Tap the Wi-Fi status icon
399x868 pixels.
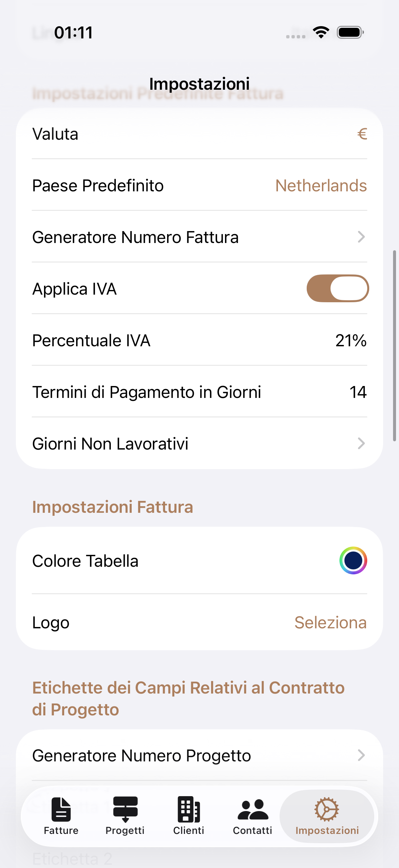point(321,32)
